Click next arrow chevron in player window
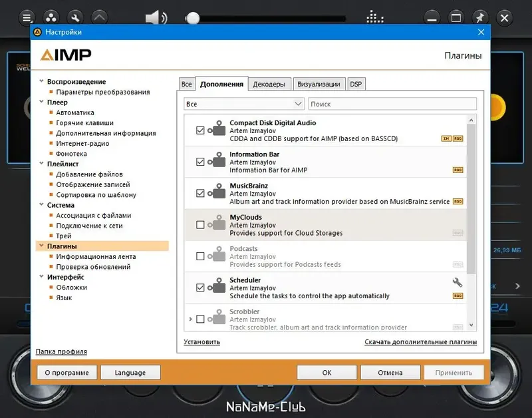The width and height of the screenshot is (532, 418). click(517, 286)
